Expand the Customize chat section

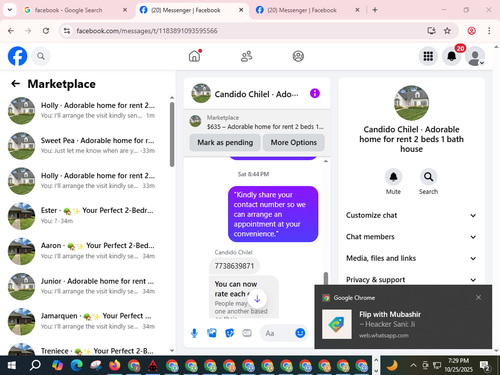(x=411, y=215)
